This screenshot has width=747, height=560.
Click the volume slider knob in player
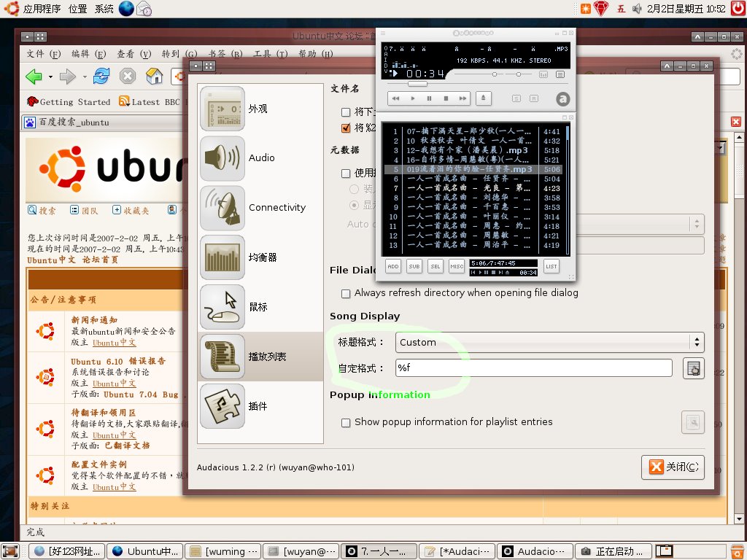coord(495,74)
